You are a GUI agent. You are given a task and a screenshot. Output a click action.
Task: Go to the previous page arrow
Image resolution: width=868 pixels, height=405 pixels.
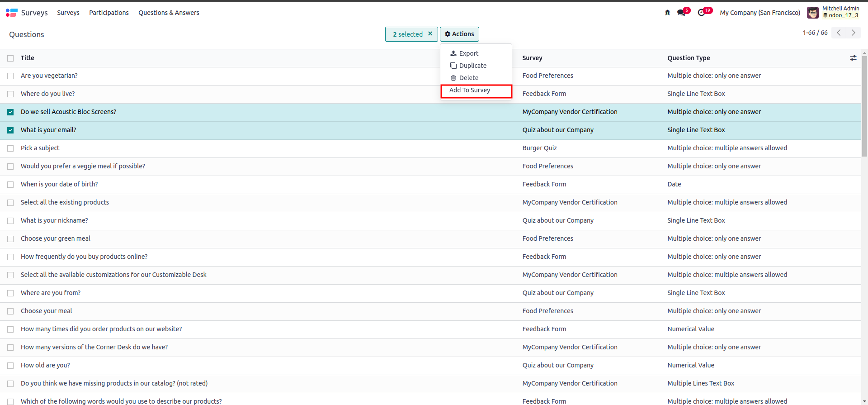pyautogui.click(x=839, y=33)
